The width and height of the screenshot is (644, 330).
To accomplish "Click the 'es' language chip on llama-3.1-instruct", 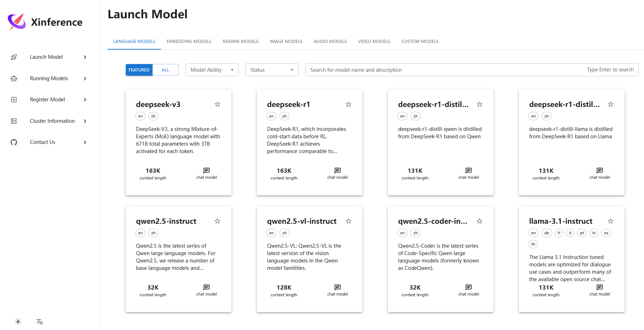I will [x=606, y=233].
